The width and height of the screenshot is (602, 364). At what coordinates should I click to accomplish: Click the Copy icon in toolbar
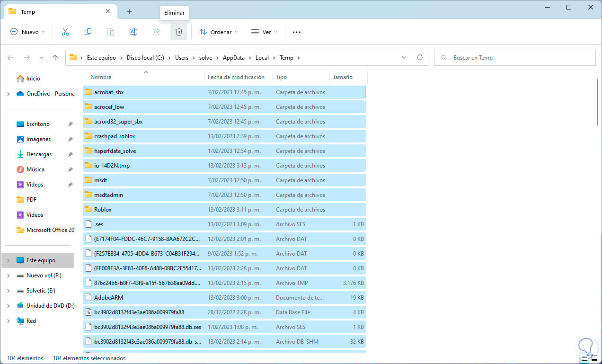tap(88, 32)
